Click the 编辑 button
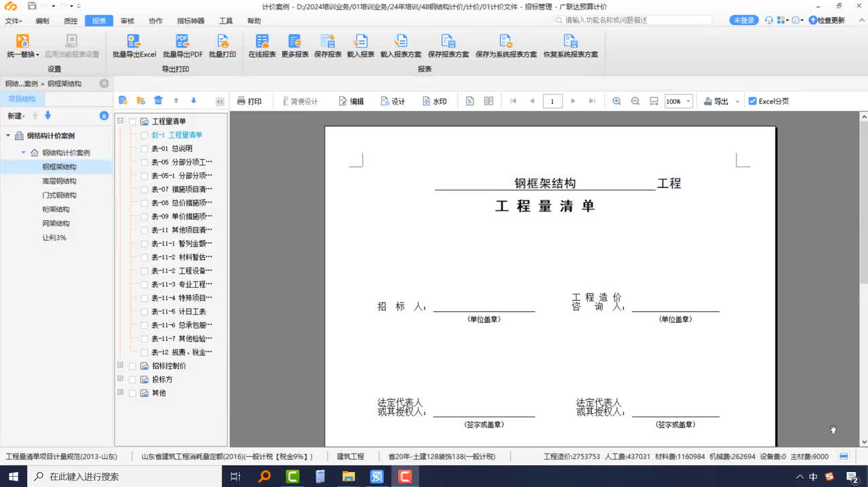This screenshot has width=868, height=487. click(351, 101)
